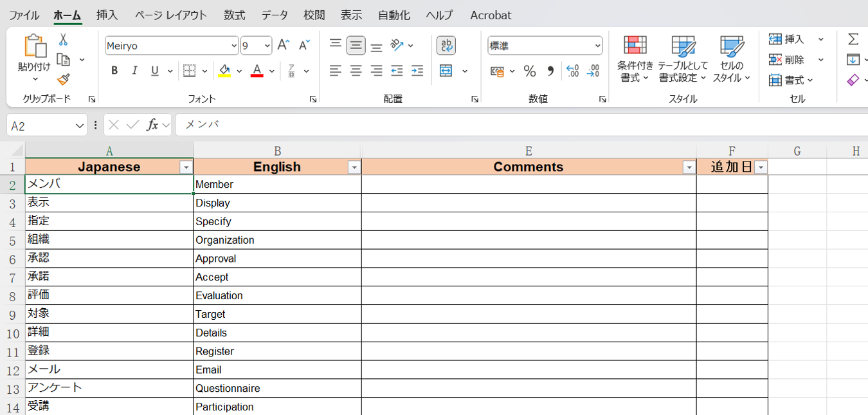Open clipboard group dialog launcher
Image resolution: width=868 pixels, height=415 pixels.
click(92, 99)
